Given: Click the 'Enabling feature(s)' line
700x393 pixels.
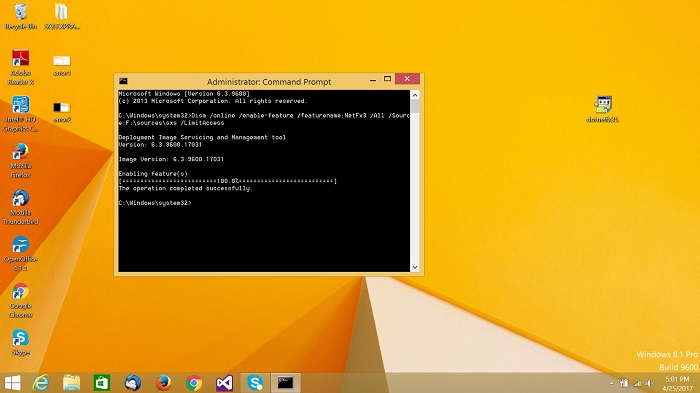Looking at the screenshot, I should click(153, 174).
